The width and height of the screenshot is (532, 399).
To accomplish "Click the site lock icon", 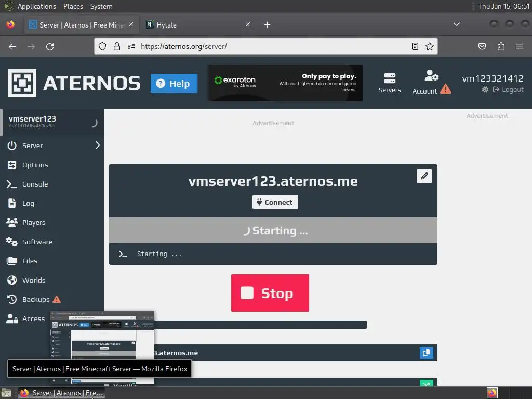I will 117,46.
